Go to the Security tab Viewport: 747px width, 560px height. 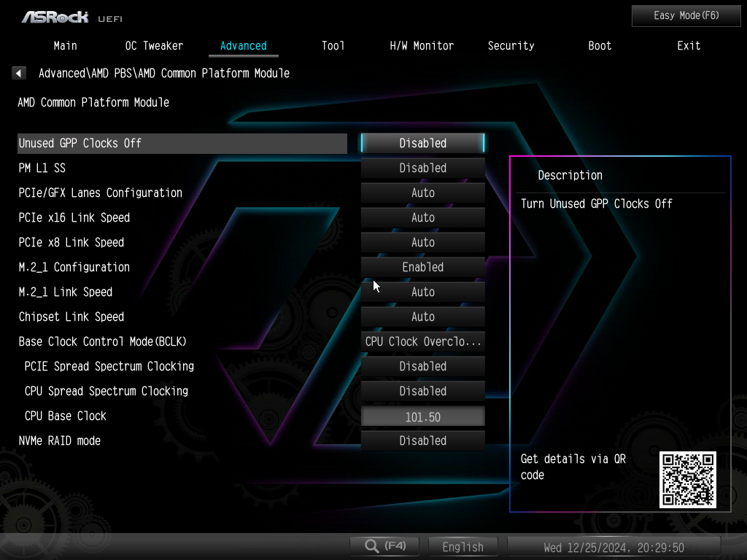[511, 46]
